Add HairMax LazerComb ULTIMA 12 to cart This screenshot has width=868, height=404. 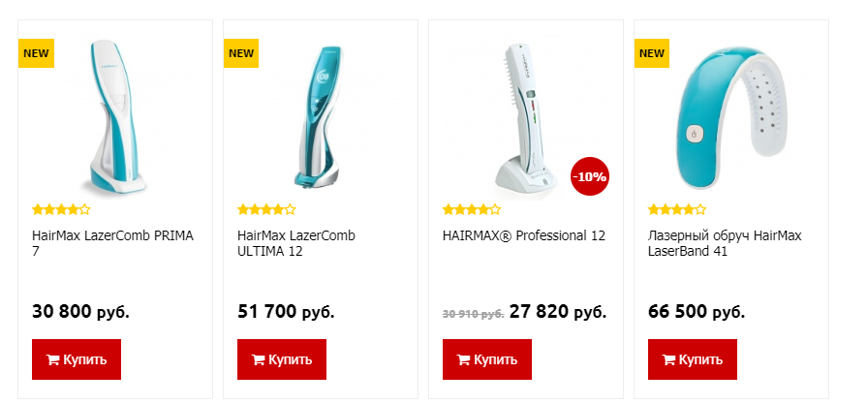(282, 359)
